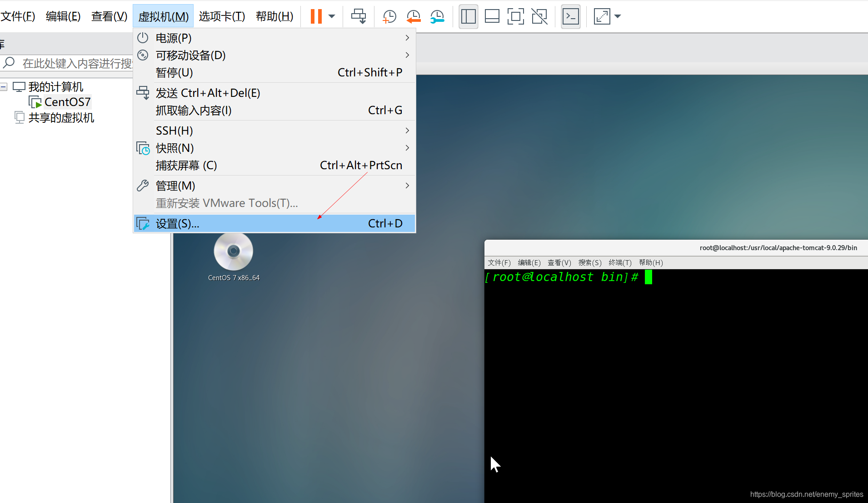Choose 设置(S)... menu entry
This screenshot has width=868, height=503.
274,223
